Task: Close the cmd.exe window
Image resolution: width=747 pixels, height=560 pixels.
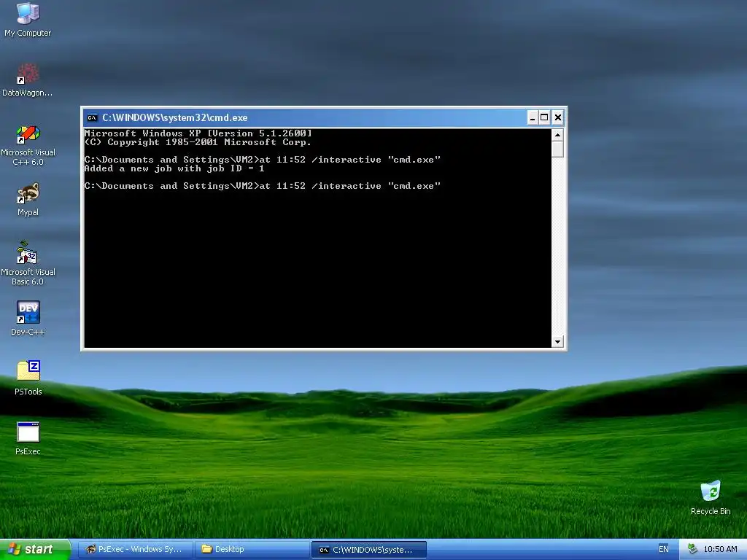Action: (x=558, y=117)
